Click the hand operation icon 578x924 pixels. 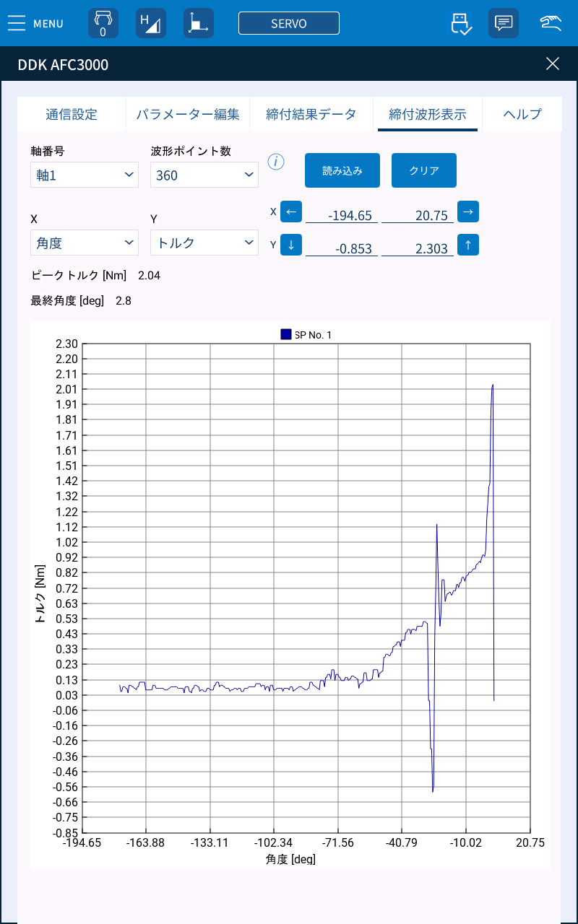[549, 22]
